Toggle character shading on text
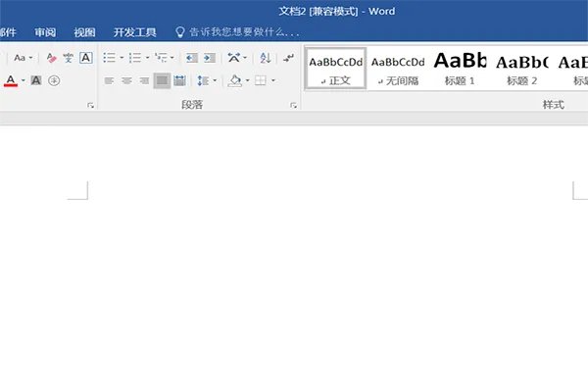 click(36, 80)
